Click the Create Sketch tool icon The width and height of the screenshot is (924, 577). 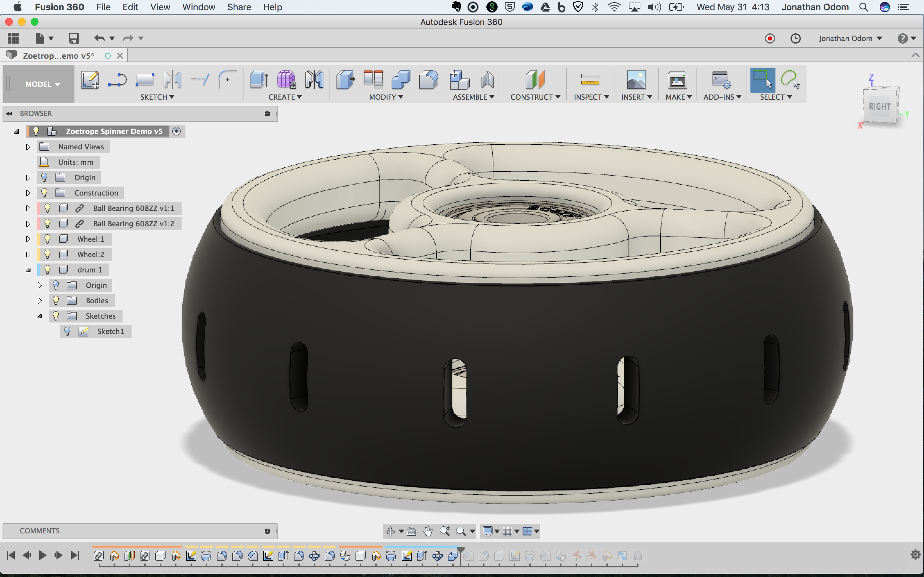coord(90,80)
